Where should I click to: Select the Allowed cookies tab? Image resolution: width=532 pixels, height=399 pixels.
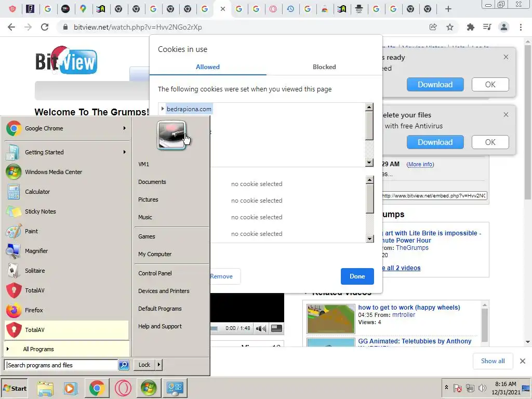[x=208, y=67]
